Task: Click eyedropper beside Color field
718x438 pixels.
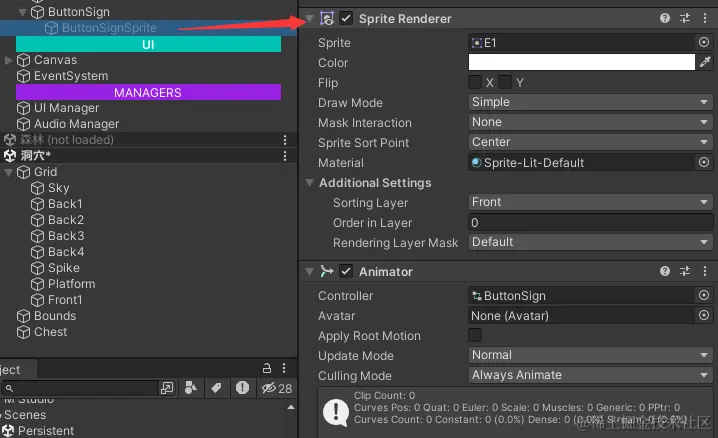Action: point(705,62)
